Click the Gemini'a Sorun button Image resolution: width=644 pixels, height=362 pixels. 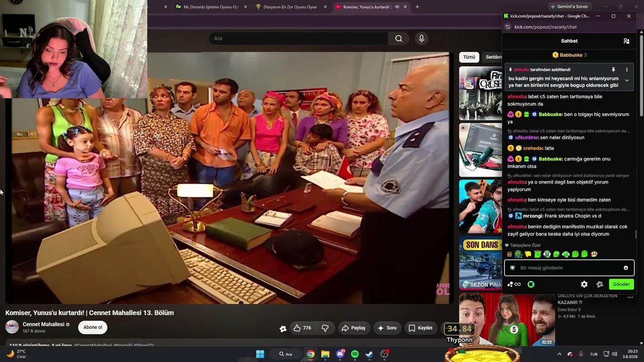click(x=569, y=7)
